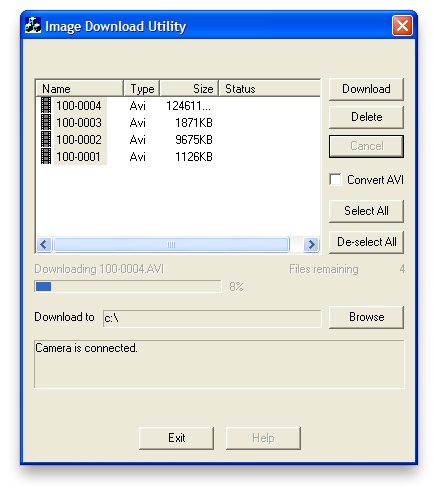Image resolution: width=438 pixels, height=495 pixels.
Task: Click the Delete button
Action: point(366,117)
